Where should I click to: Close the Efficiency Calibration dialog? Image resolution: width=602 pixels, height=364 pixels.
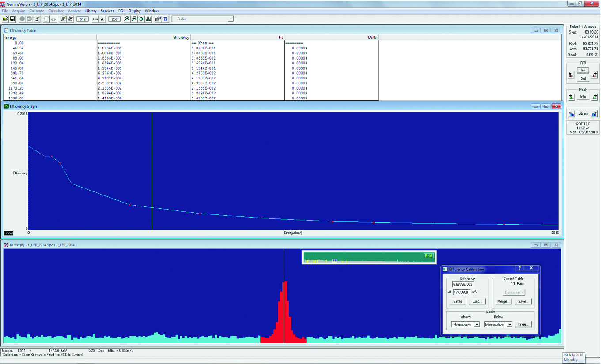[x=531, y=268]
